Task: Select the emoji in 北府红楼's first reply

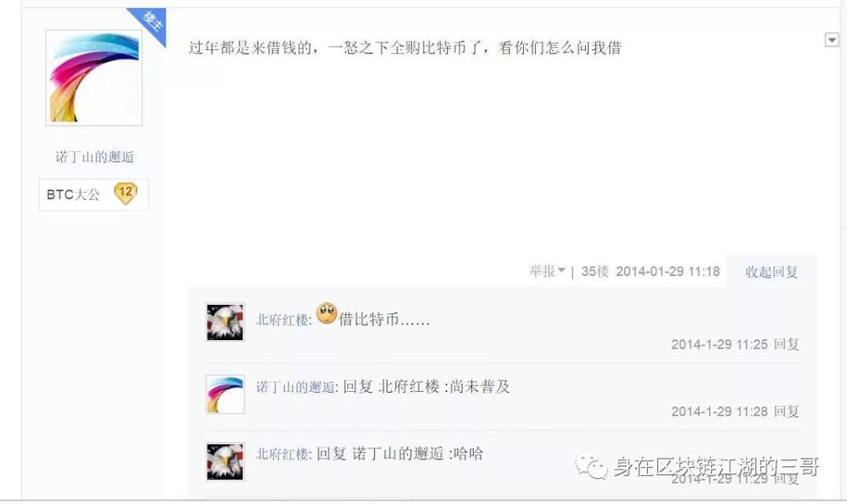Action: coord(326,314)
